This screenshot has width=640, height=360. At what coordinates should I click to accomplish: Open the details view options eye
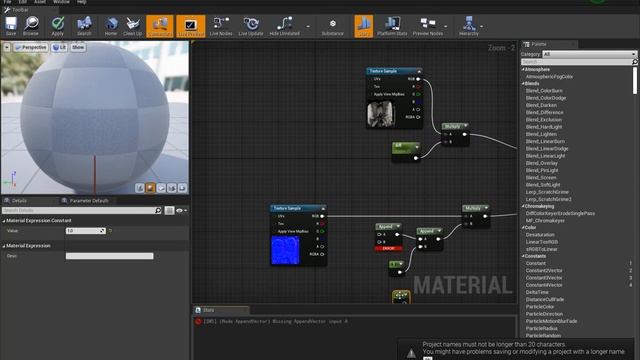[x=181, y=211]
